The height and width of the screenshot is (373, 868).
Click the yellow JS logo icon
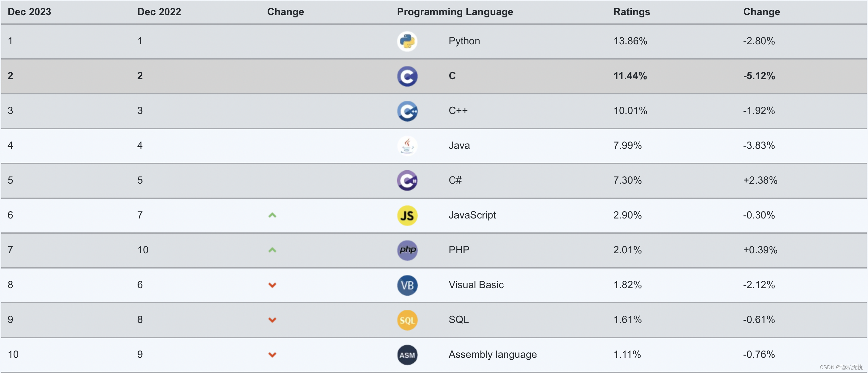[x=407, y=216]
